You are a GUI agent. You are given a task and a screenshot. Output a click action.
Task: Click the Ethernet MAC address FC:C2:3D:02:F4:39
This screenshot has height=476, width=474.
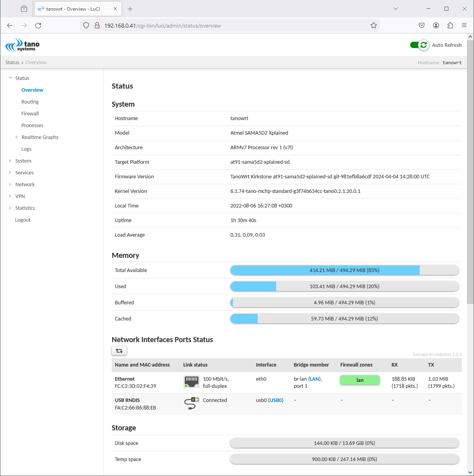[x=135, y=386]
